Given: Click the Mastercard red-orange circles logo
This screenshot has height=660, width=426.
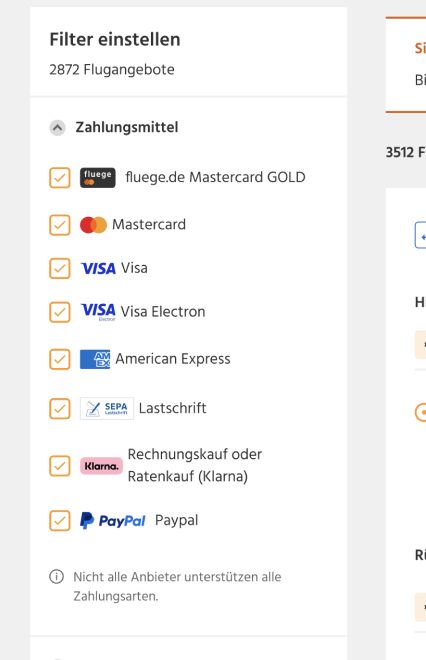Looking at the screenshot, I should click(x=93, y=225).
